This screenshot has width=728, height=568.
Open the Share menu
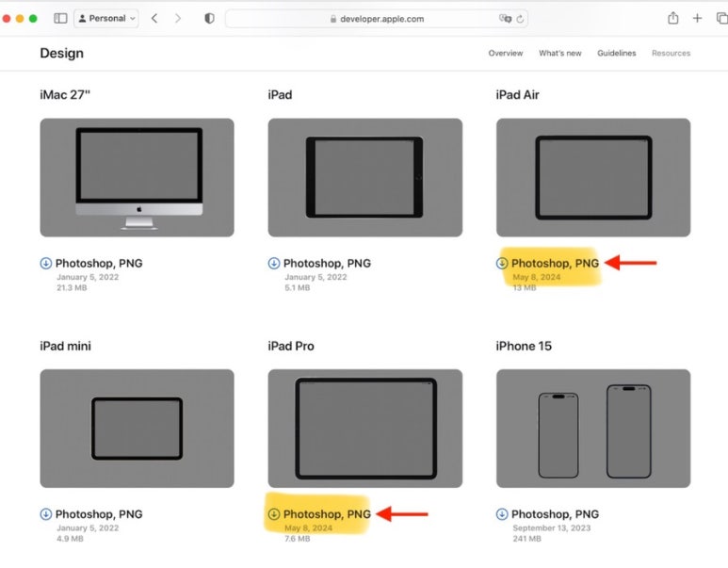click(673, 18)
